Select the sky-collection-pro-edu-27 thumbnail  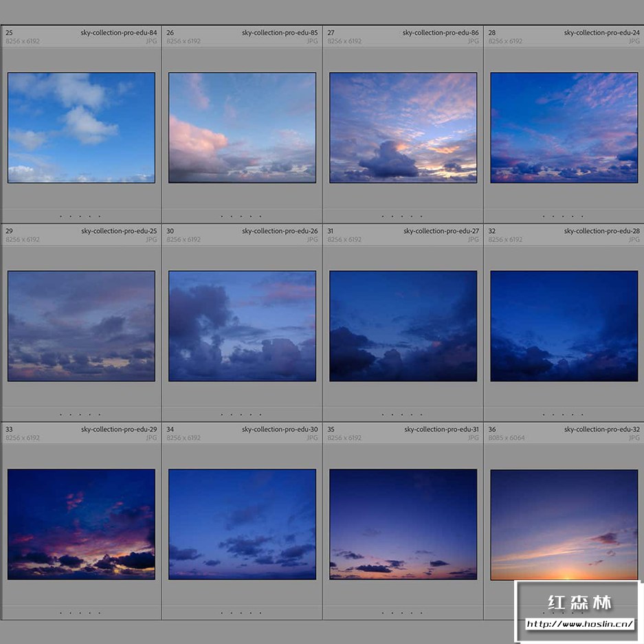click(403, 326)
